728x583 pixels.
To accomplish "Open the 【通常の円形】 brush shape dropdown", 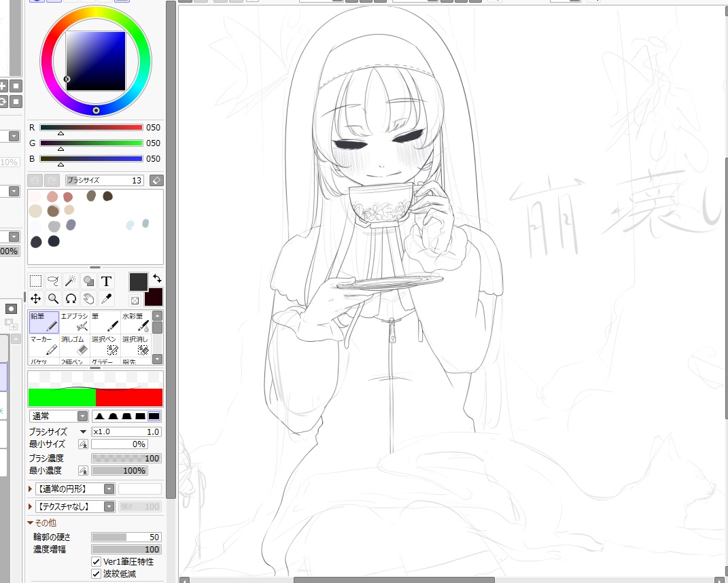I will [x=109, y=489].
